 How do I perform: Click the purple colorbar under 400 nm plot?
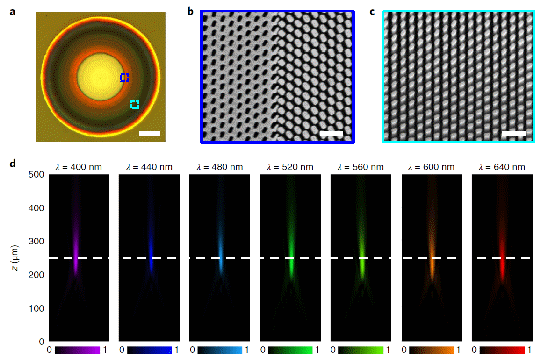pos(77,350)
